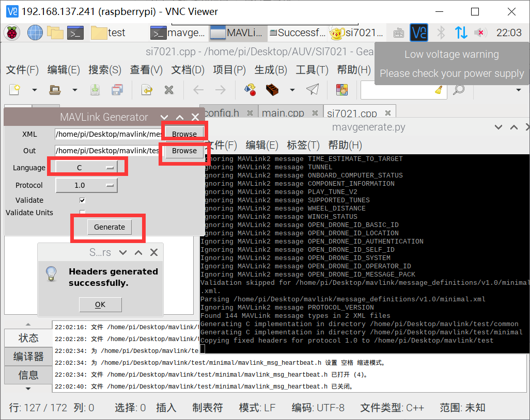This screenshot has width=530, height=420.
Task: Navigate back one location in Geany
Action: tap(198, 90)
